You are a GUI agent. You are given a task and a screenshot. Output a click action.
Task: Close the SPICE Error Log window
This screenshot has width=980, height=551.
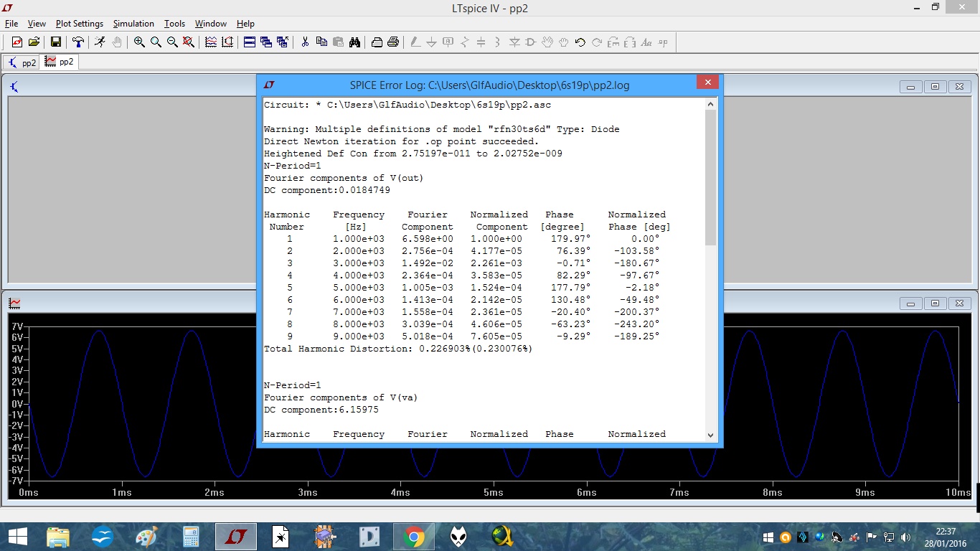click(707, 83)
